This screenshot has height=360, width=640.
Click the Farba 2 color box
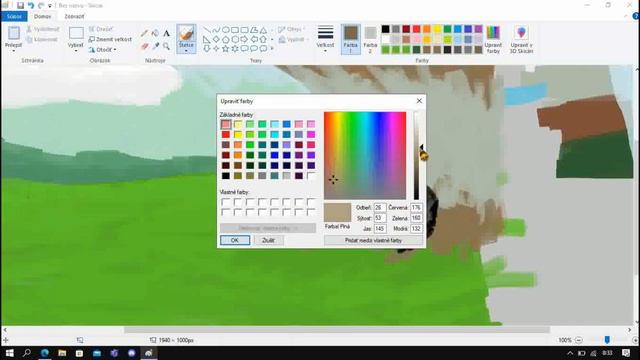pos(370,39)
